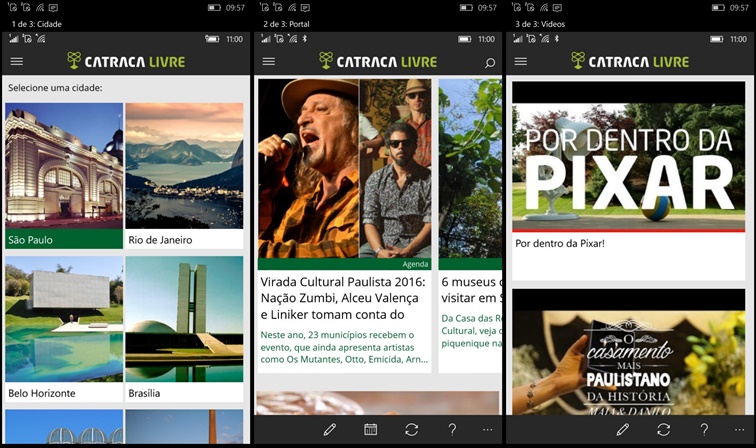The height and width of the screenshot is (448, 756).
Task: Tap the Agenda category label
Action: coord(415,264)
